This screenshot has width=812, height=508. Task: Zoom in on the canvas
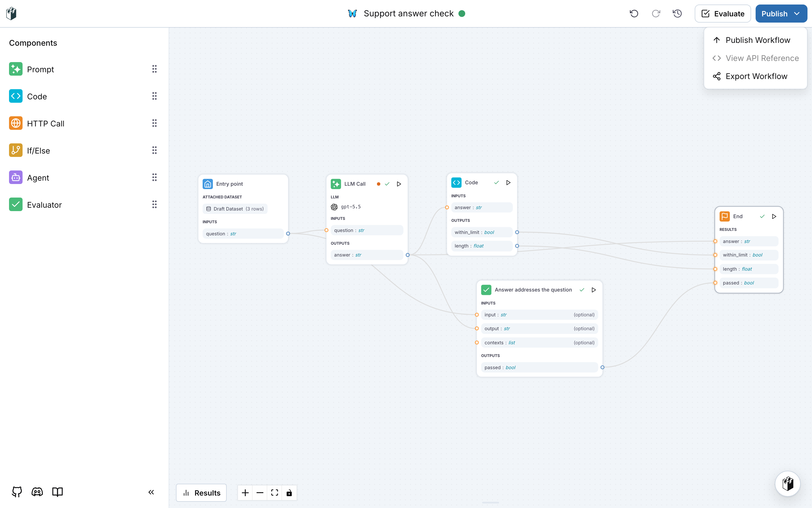click(245, 493)
